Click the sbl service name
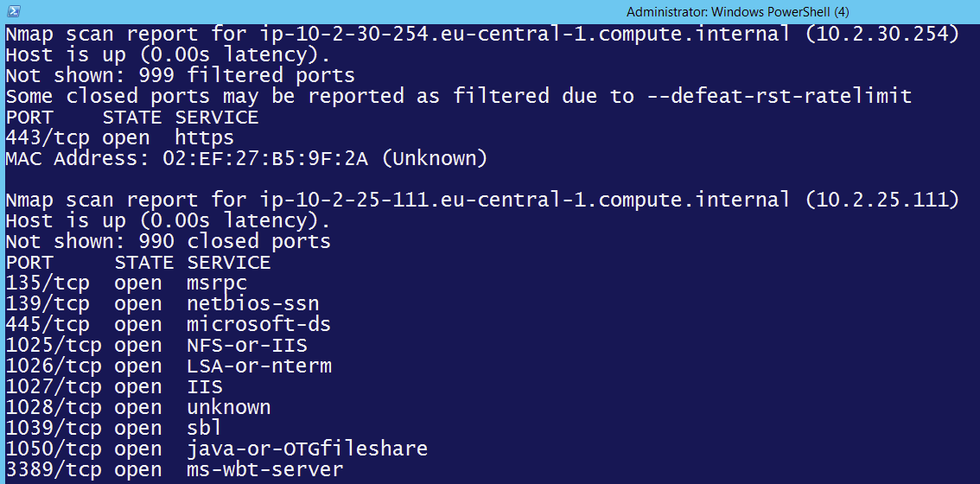980x484 pixels. [x=204, y=428]
